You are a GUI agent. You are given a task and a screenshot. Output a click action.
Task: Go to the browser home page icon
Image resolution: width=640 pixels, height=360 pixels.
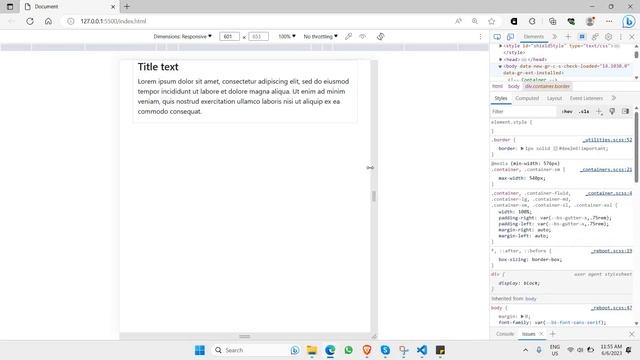[x=48, y=21]
